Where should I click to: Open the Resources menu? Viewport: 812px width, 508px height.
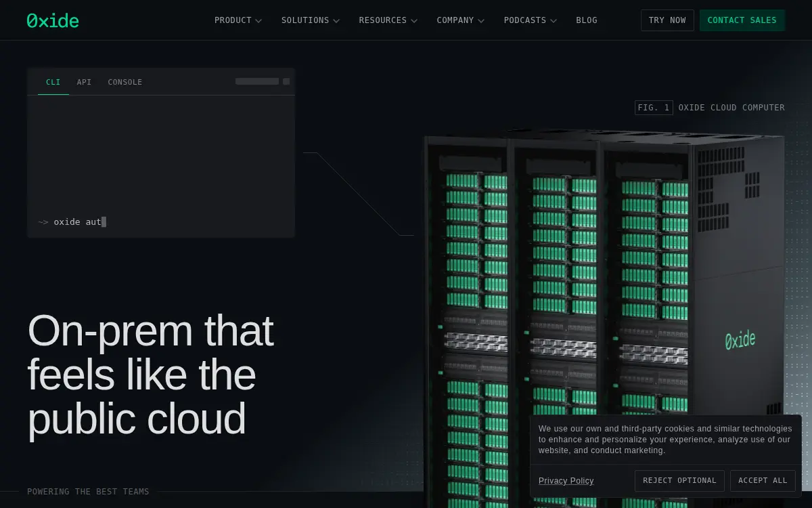tap(388, 20)
